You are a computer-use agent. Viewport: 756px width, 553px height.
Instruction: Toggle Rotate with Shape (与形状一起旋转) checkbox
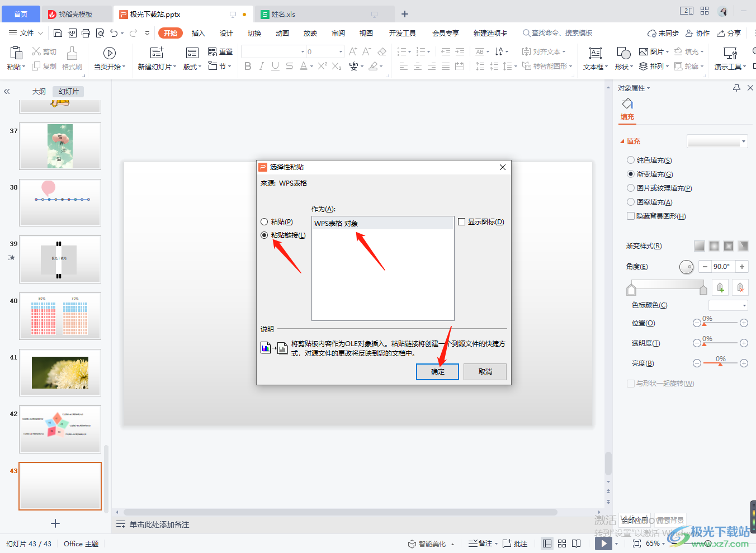tap(631, 384)
